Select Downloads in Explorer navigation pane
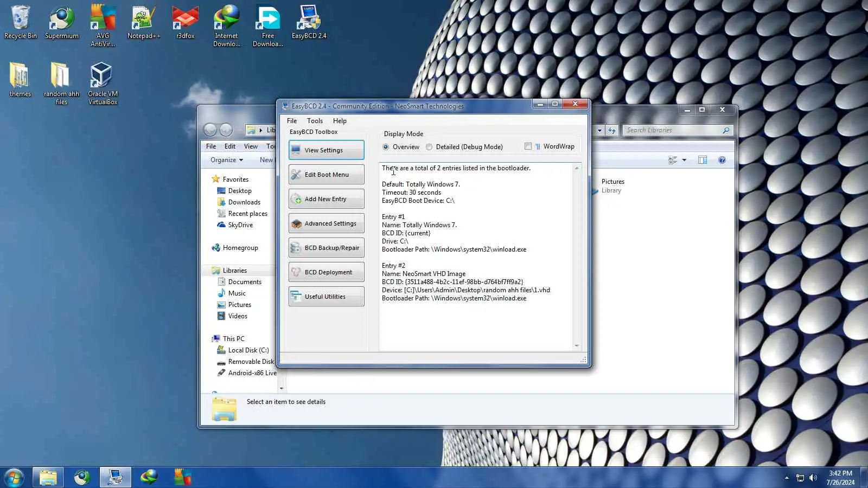The image size is (868, 488). (x=239, y=202)
